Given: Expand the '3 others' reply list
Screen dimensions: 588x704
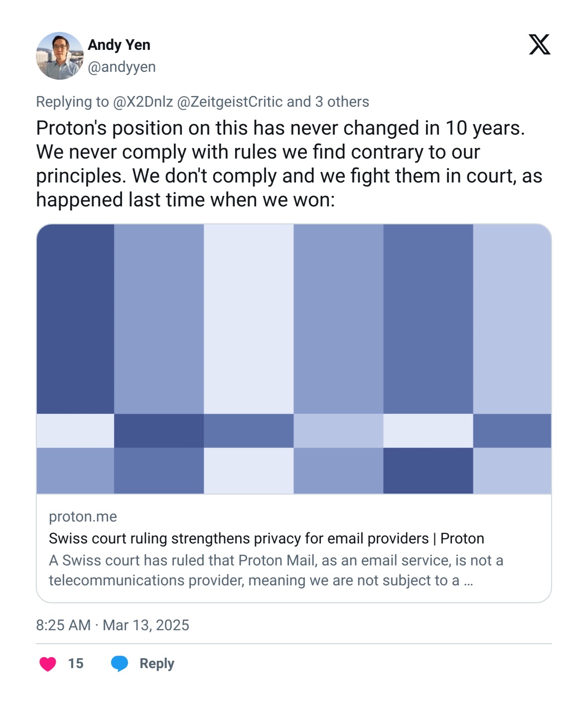Looking at the screenshot, I should click(x=342, y=102).
